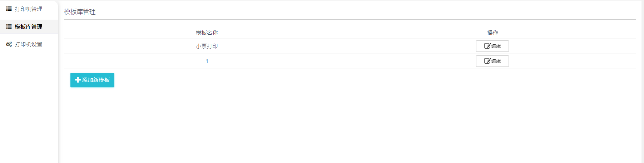
Task: Select 模板库管理 sidebar item
Action: click(x=29, y=26)
